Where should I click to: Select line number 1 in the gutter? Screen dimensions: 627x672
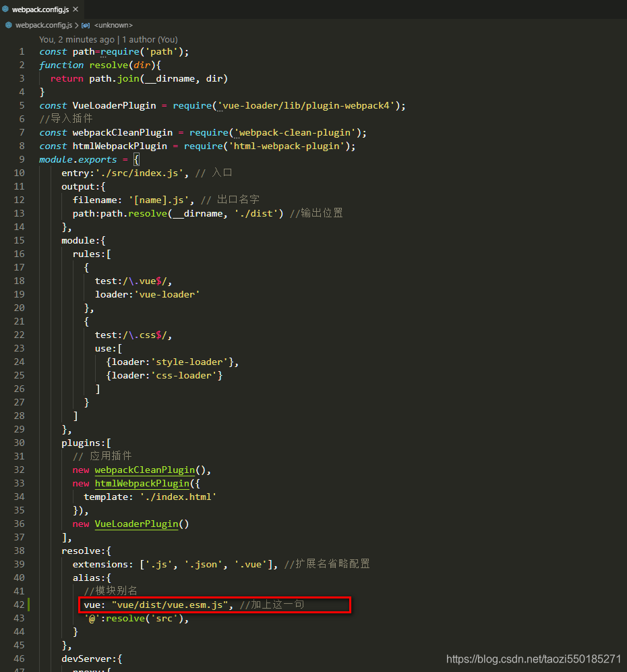(22, 51)
